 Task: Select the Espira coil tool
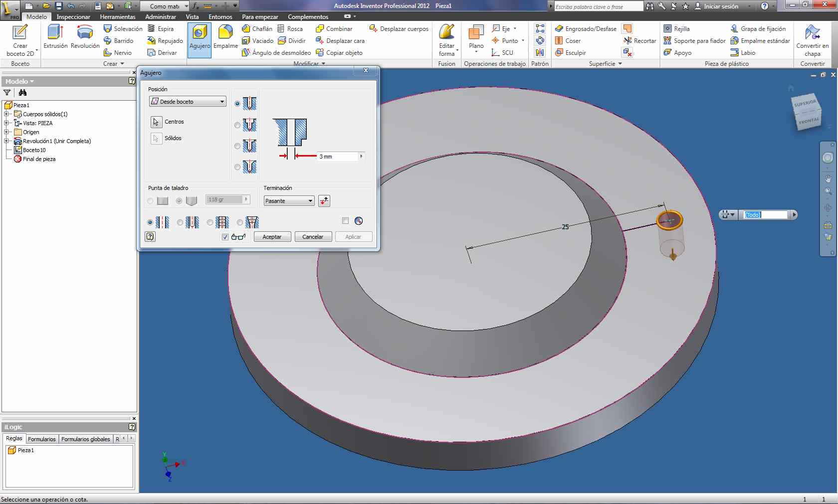(x=161, y=29)
